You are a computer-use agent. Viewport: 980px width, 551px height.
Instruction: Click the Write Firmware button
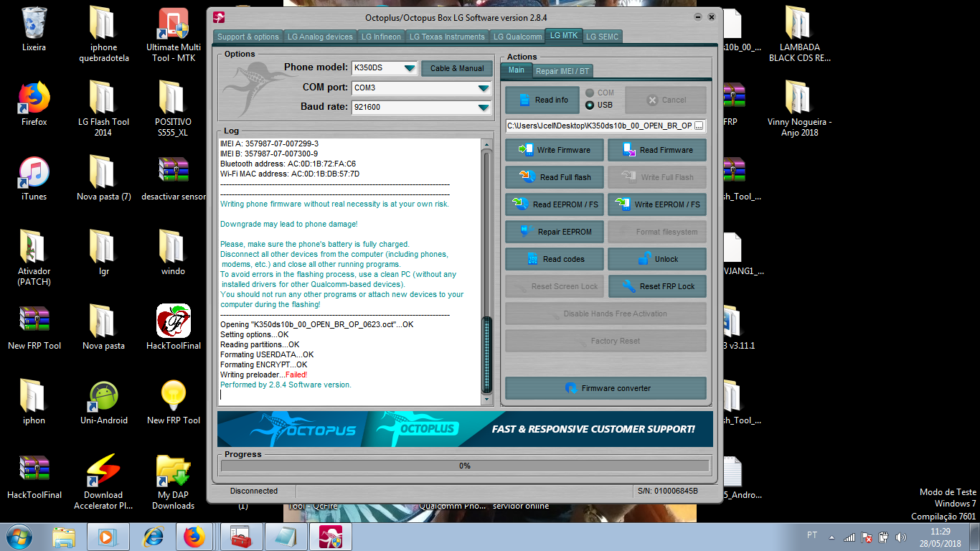point(555,150)
